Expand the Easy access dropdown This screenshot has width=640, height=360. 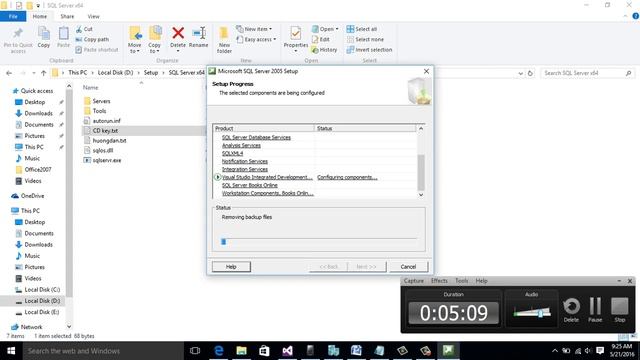tap(256, 39)
